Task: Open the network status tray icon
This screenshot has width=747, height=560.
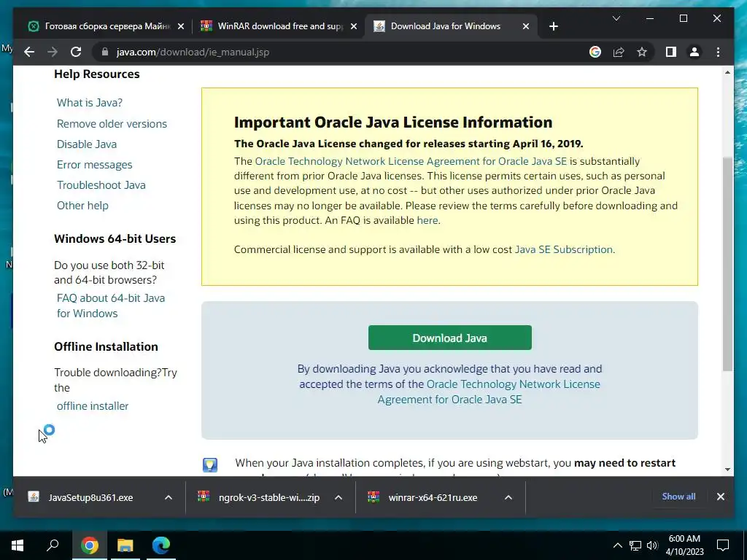Action: 635,545
